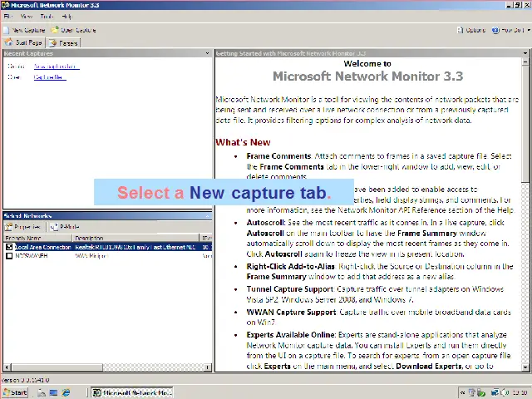Screen dimensions: 532x399
Task: Open the Getting Started panel dropdown arrow
Action: click(x=525, y=53)
